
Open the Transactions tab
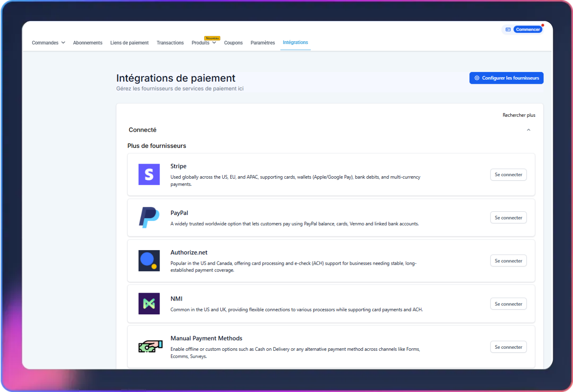(x=170, y=43)
